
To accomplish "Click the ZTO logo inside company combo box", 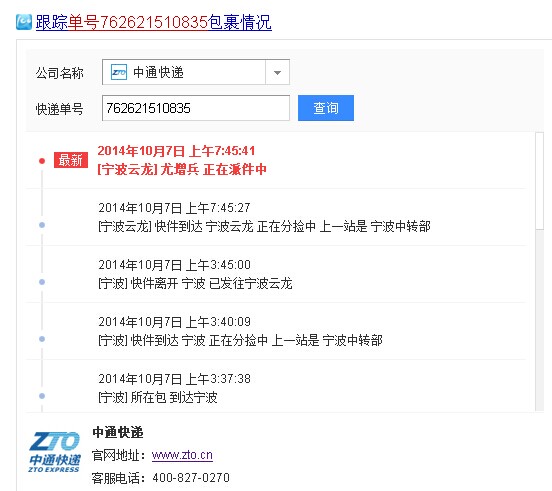I will 119,72.
